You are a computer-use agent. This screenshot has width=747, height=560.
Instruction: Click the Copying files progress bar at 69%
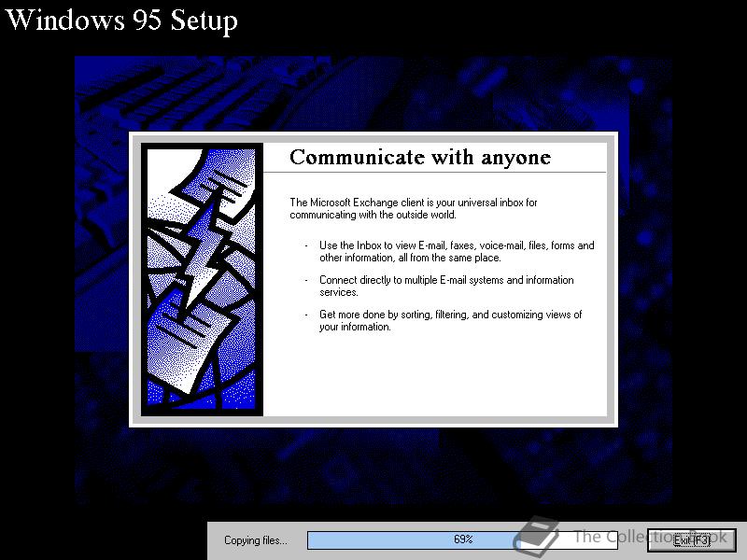point(462,540)
